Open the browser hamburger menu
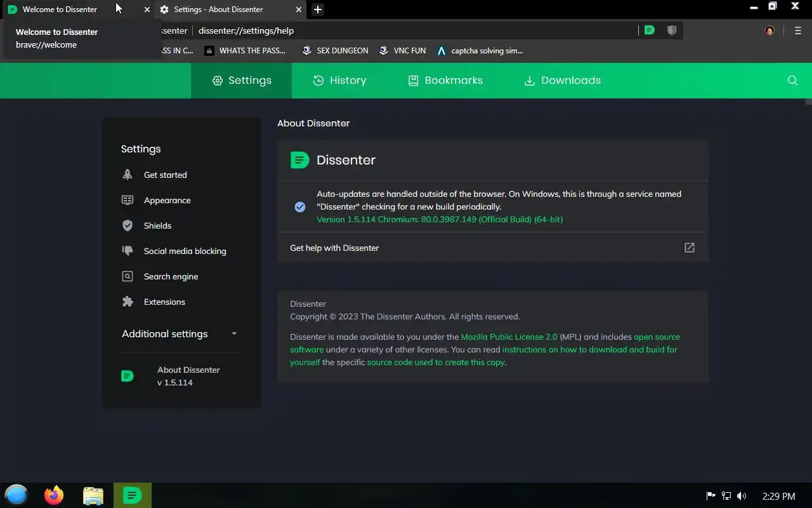This screenshot has width=812, height=508. [798, 30]
